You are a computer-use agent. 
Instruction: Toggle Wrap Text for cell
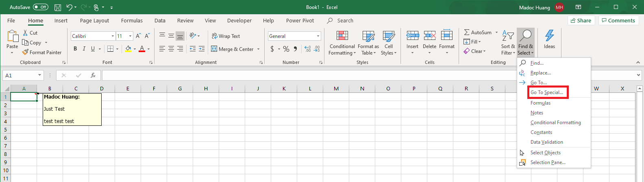pos(226,36)
